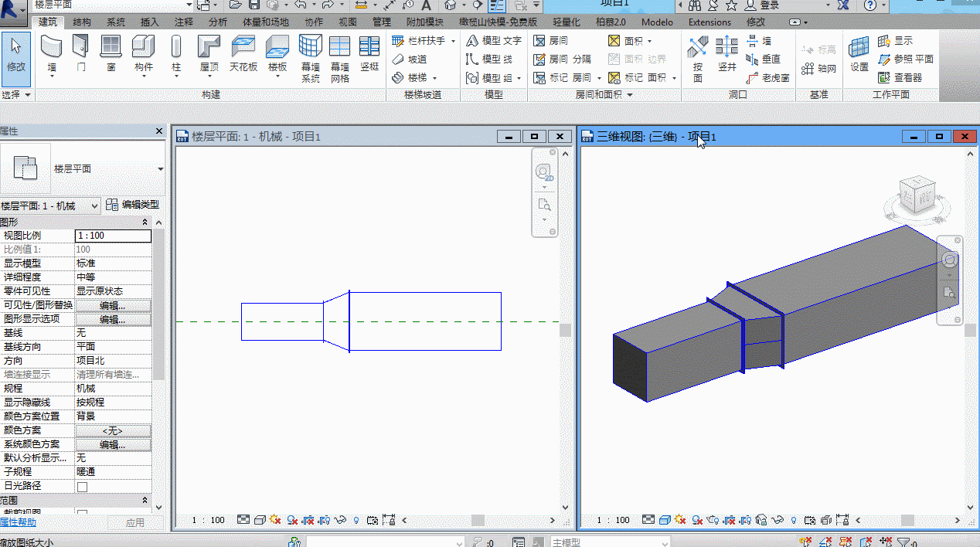Click 编辑 button for 图形显示选项
The image size is (980, 547).
coord(113,319)
